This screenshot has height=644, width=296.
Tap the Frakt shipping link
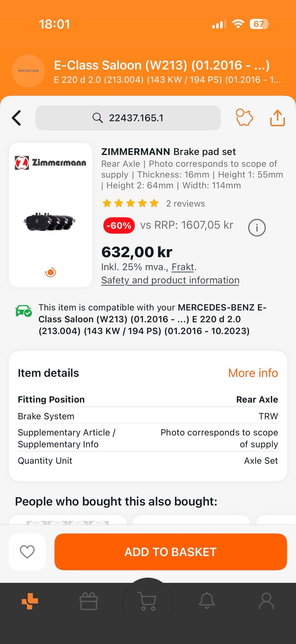tap(183, 267)
